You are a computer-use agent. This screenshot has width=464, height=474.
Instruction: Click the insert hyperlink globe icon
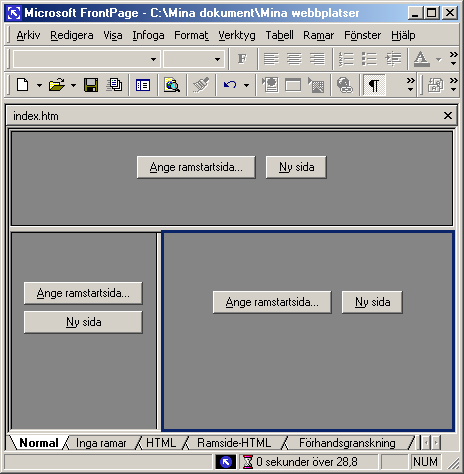point(345,85)
